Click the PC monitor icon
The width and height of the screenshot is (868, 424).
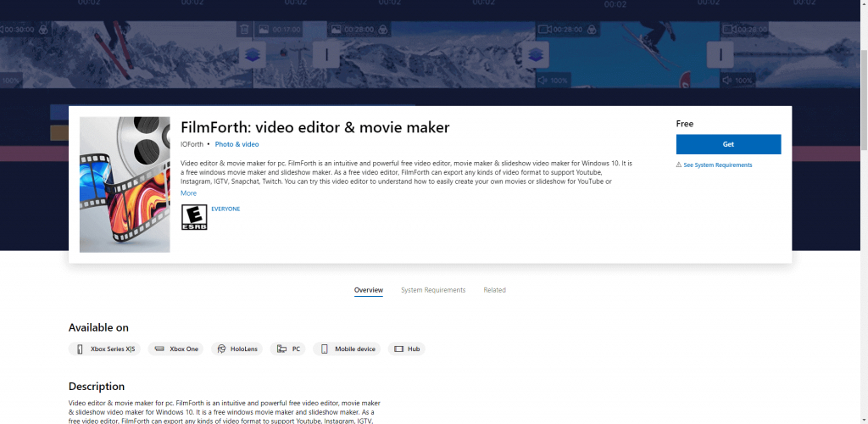click(281, 349)
